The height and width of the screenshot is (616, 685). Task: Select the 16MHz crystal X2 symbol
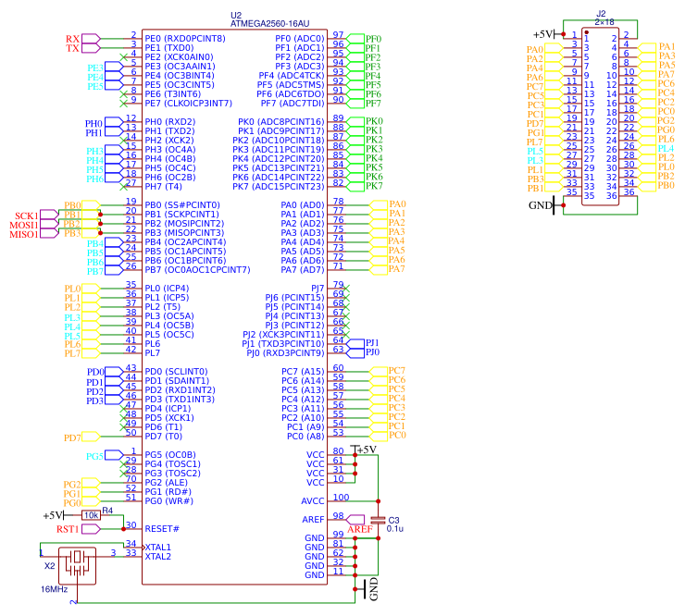(x=78, y=566)
